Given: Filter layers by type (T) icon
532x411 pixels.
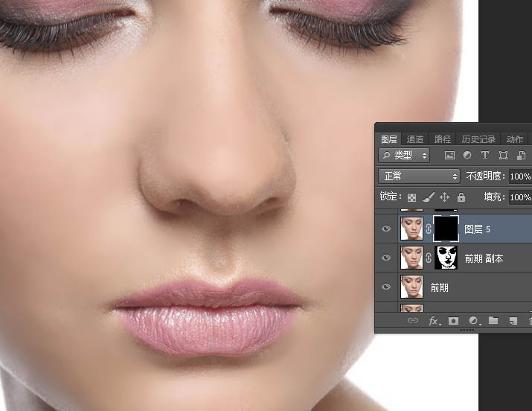Looking at the screenshot, I should (485, 155).
